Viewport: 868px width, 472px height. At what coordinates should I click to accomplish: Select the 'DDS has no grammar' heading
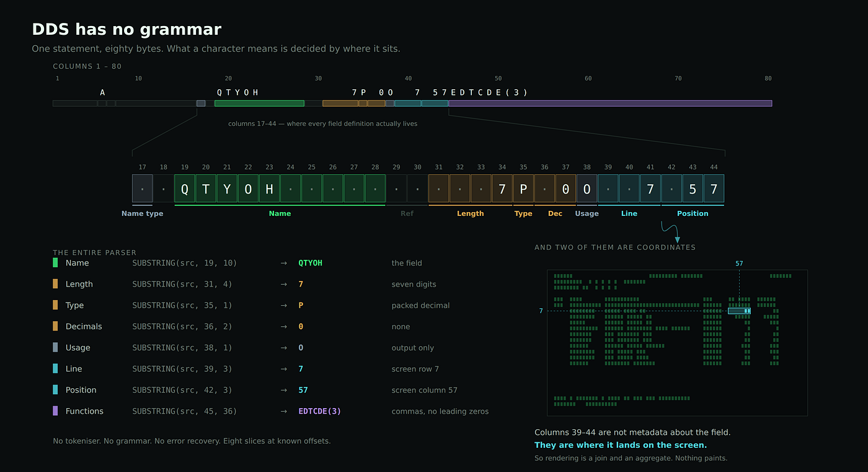coord(126,29)
